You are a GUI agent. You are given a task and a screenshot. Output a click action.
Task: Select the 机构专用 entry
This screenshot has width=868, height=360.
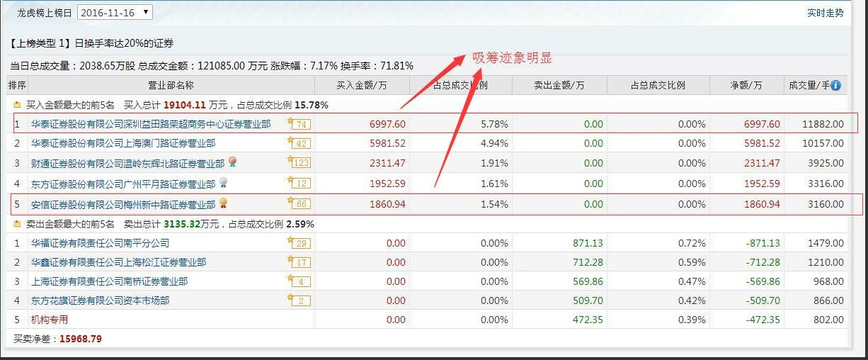click(x=50, y=320)
